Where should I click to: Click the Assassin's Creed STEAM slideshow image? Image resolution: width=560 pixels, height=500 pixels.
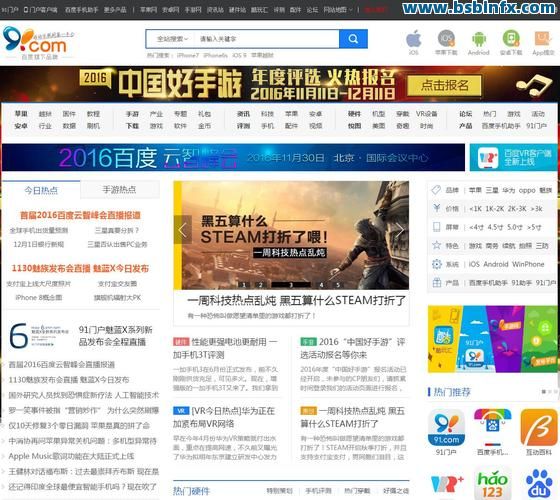point(291,235)
